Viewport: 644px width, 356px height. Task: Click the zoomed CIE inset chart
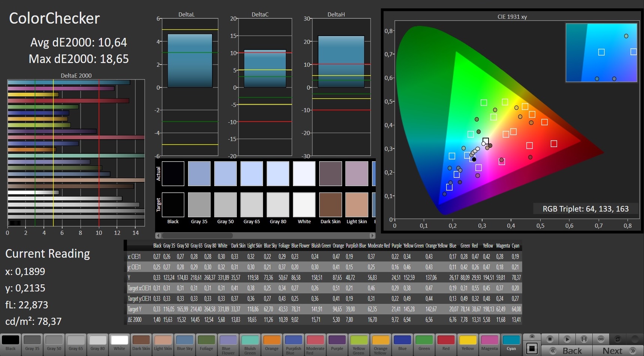(601, 53)
